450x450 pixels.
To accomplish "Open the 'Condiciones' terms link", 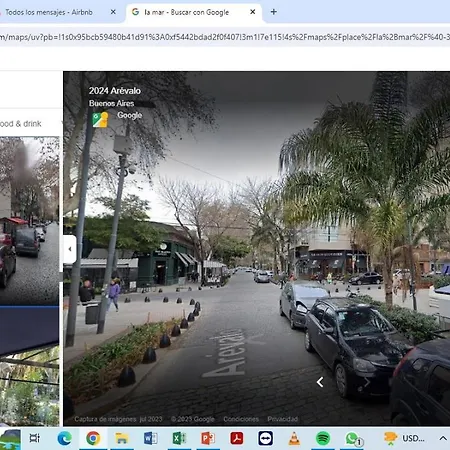I will pos(241,419).
